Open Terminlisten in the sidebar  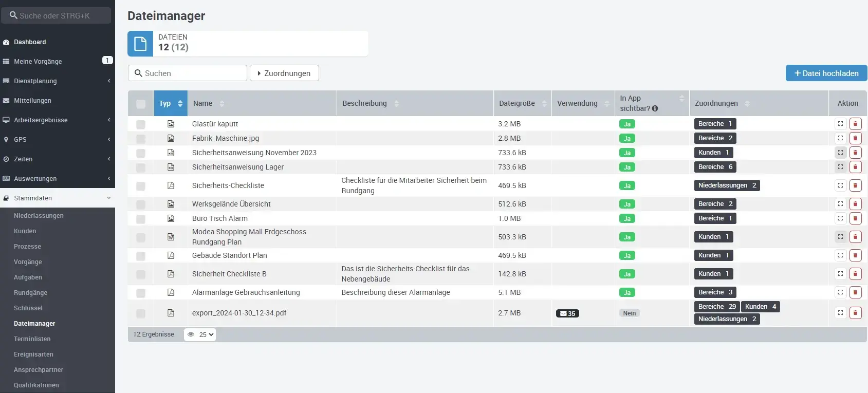pos(32,339)
